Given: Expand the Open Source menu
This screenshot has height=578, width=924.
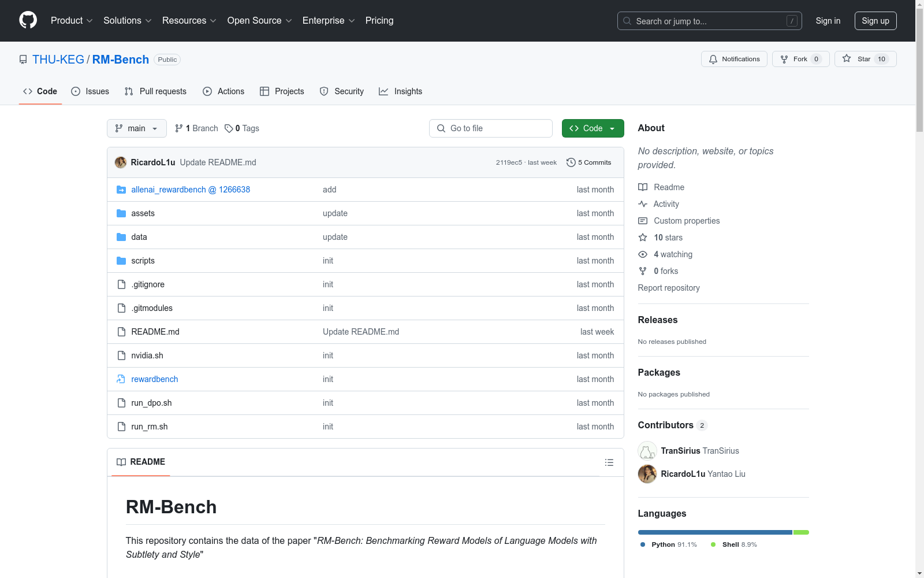Looking at the screenshot, I should point(260,20).
